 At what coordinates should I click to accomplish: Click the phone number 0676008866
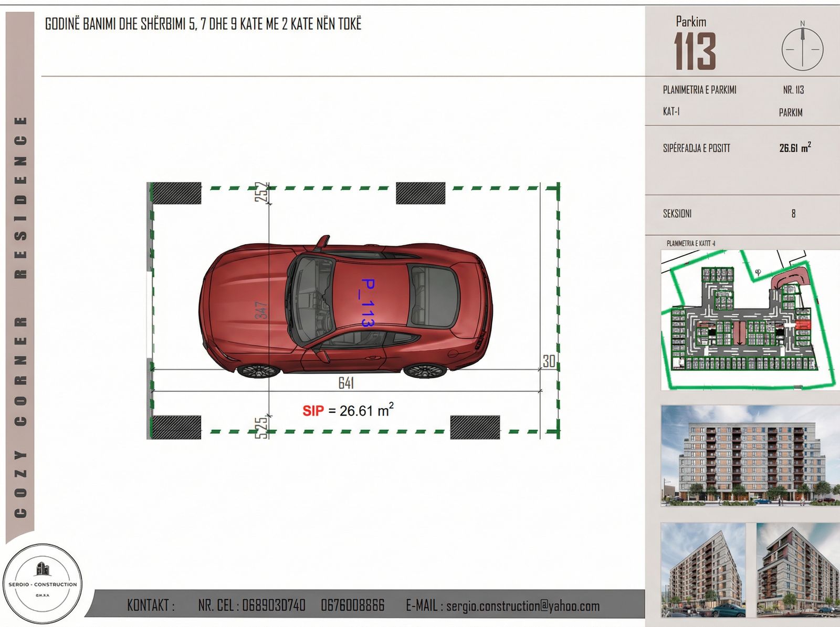tap(352, 606)
